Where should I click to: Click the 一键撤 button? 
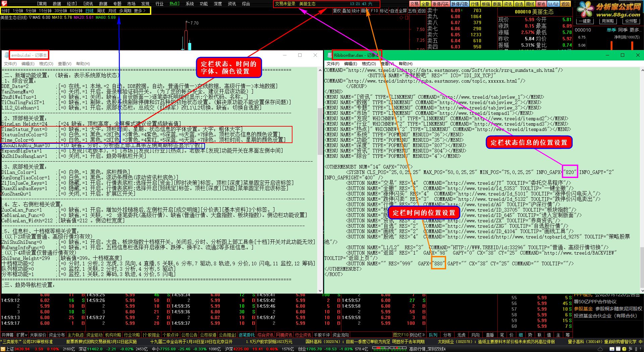pos(585,21)
